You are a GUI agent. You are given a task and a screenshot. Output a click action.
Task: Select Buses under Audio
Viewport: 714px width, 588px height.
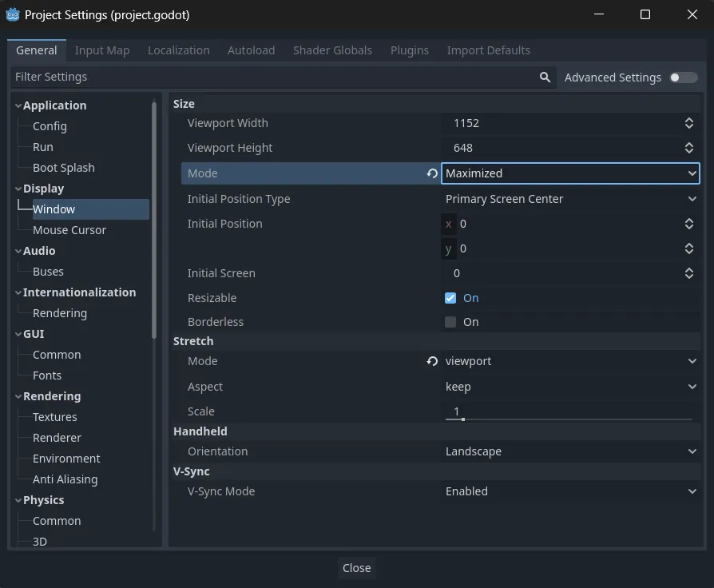point(48,272)
